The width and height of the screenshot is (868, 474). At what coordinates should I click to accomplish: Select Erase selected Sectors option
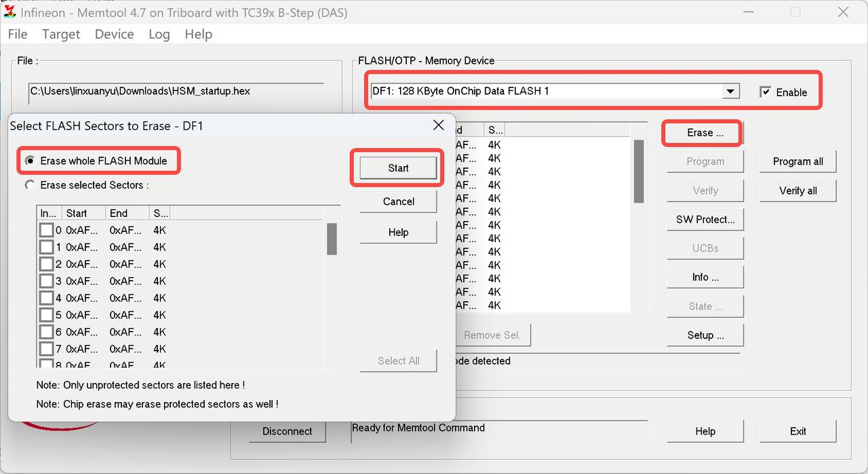(x=87, y=184)
